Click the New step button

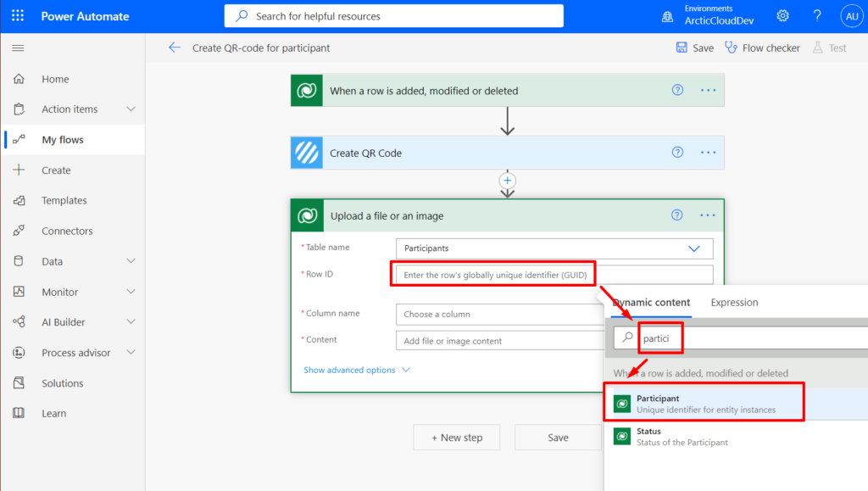coord(457,438)
